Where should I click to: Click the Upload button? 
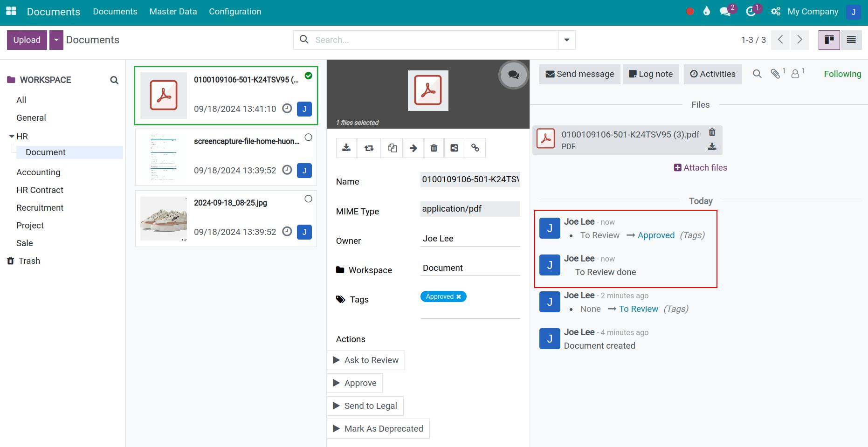pos(27,40)
